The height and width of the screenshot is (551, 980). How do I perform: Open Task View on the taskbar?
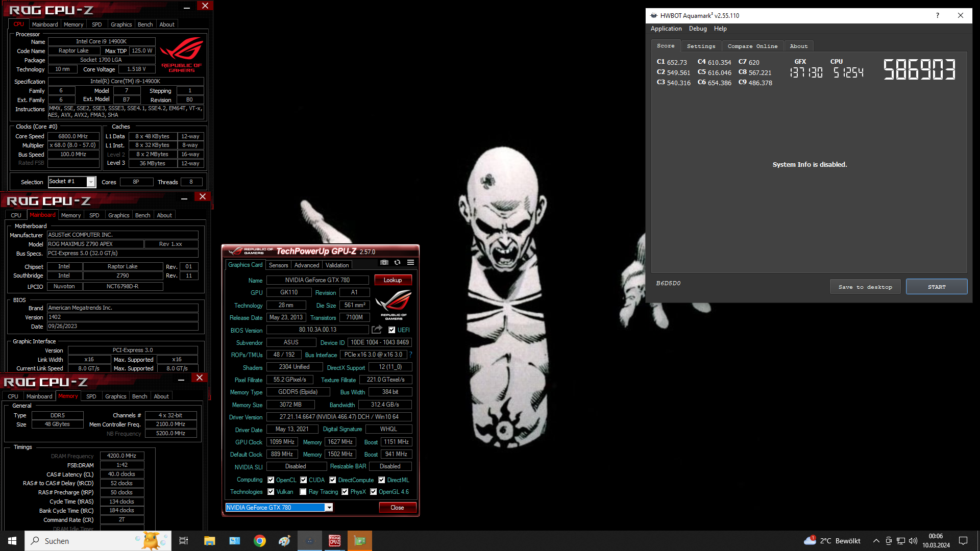click(184, 541)
